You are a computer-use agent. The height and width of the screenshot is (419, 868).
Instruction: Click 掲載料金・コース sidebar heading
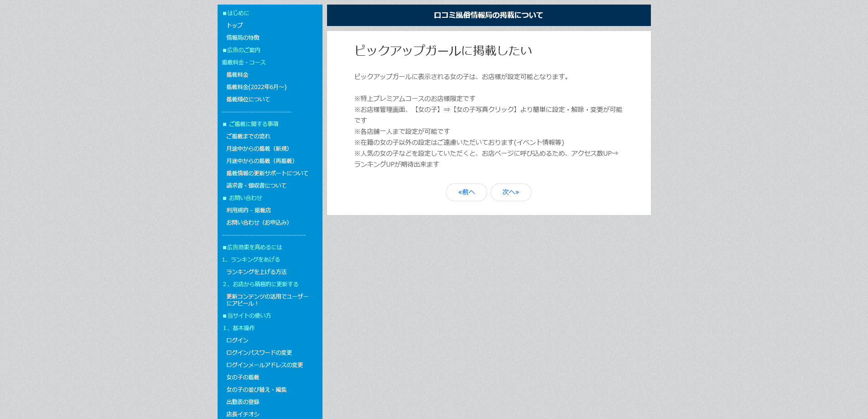tap(244, 63)
